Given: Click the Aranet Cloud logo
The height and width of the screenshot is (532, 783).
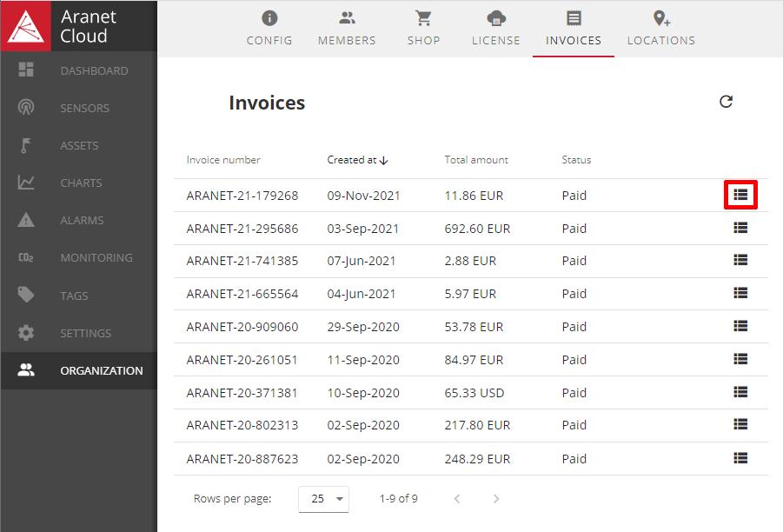Looking at the screenshot, I should (x=28, y=26).
